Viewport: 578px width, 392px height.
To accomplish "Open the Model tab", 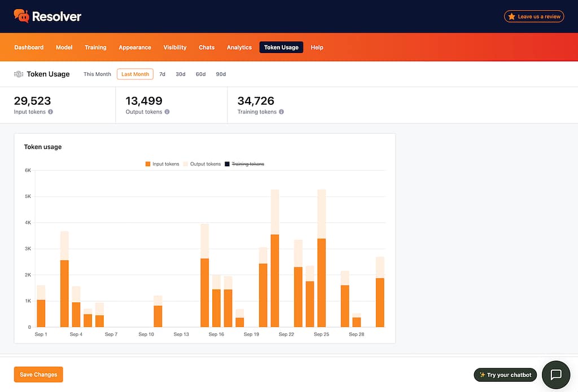I will [64, 47].
